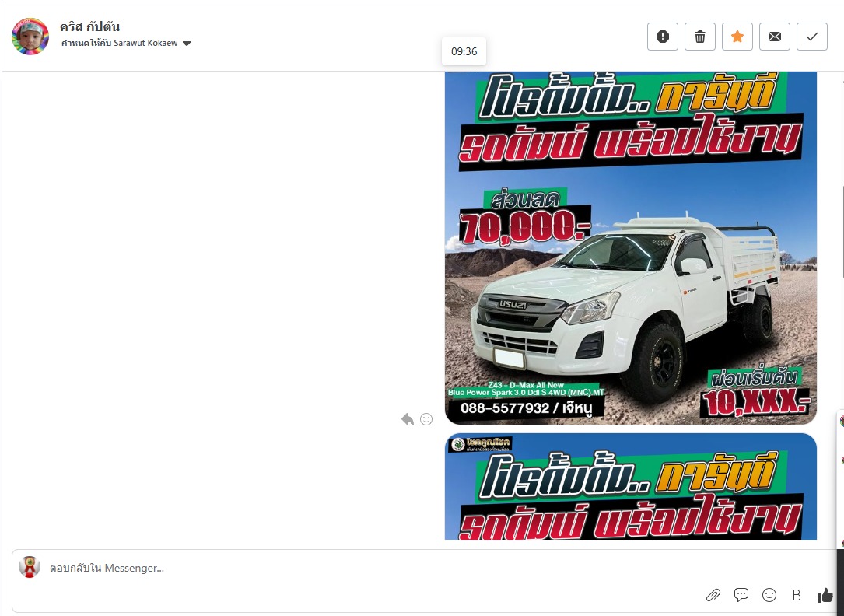This screenshot has height=616, width=844.
Task: React to the message with smiley icon
Action: (x=426, y=419)
